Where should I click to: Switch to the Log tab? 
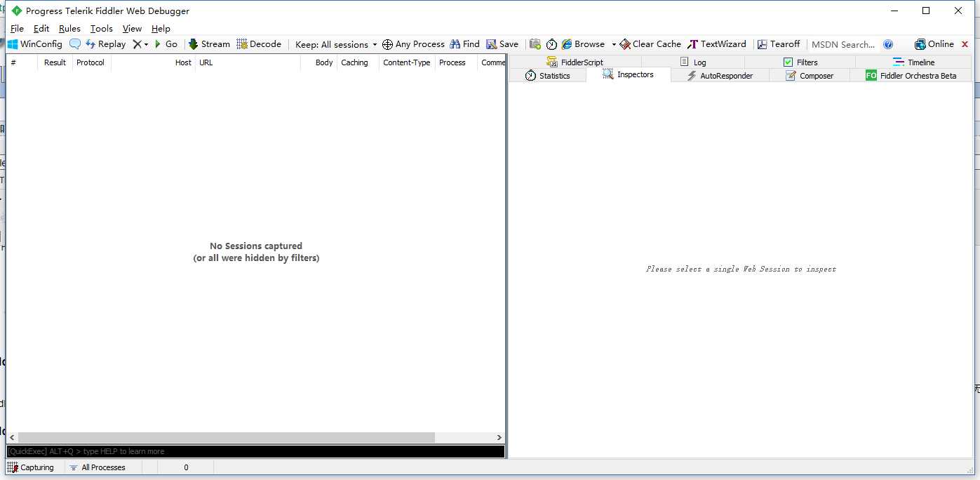pos(693,62)
